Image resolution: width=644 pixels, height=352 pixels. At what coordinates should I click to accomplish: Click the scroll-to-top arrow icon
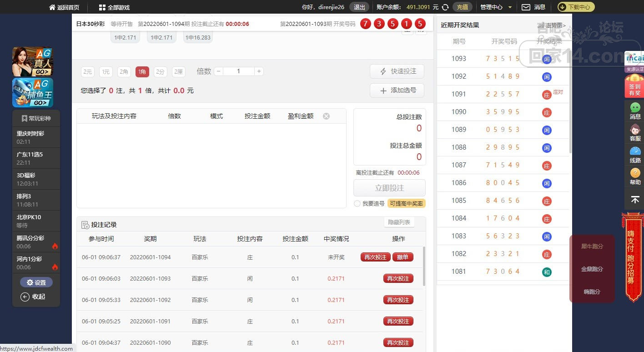[x=635, y=200]
